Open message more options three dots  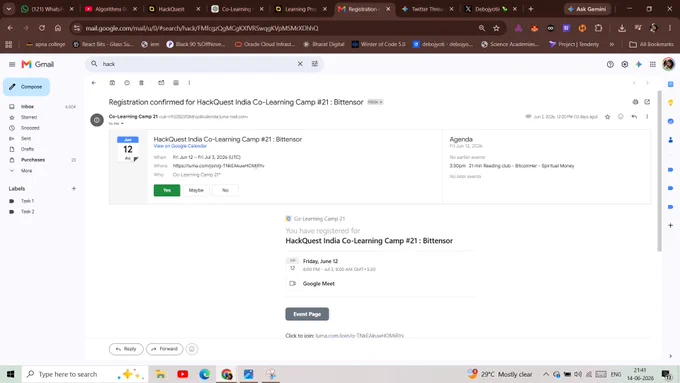(647, 117)
